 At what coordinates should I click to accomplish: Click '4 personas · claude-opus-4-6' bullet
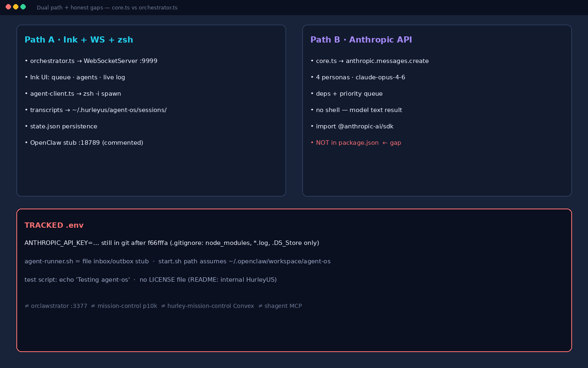coord(358,77)
